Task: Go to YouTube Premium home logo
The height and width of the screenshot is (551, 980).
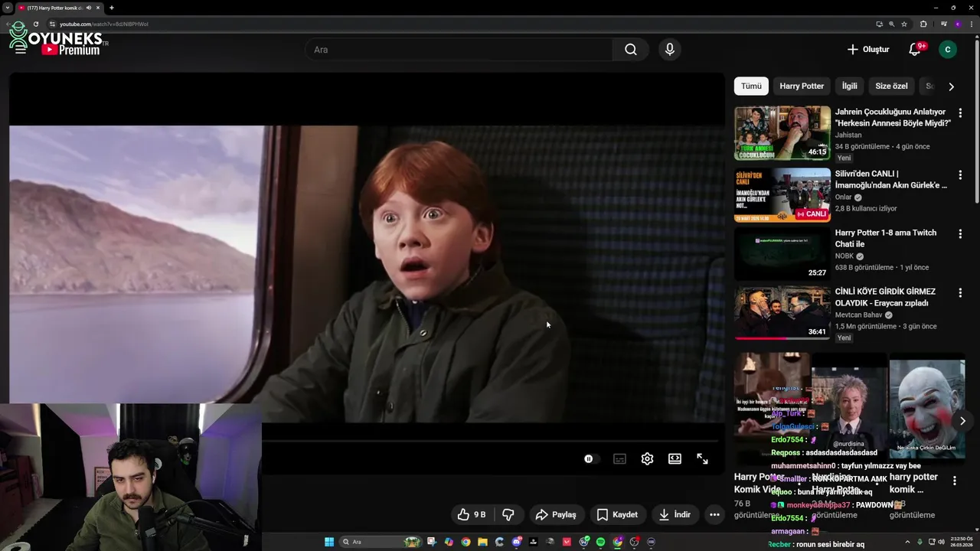Action: pos(71,50)
